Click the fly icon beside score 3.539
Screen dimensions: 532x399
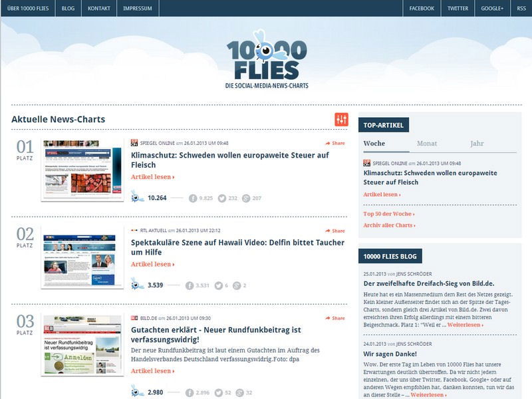pos(138,285)
